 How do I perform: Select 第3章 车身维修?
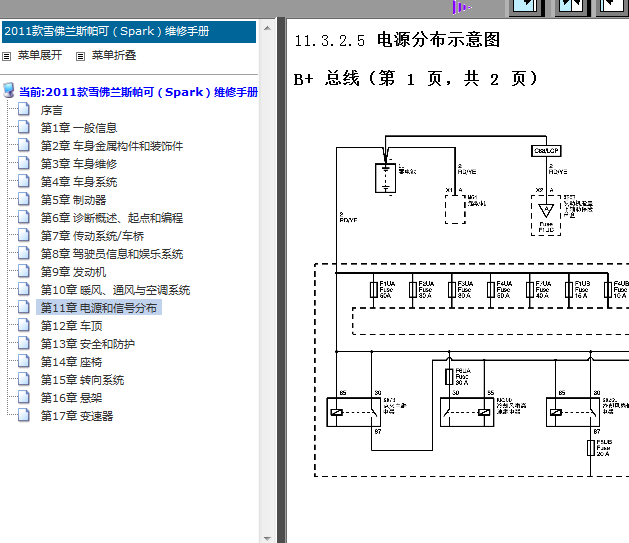[79, 164]
